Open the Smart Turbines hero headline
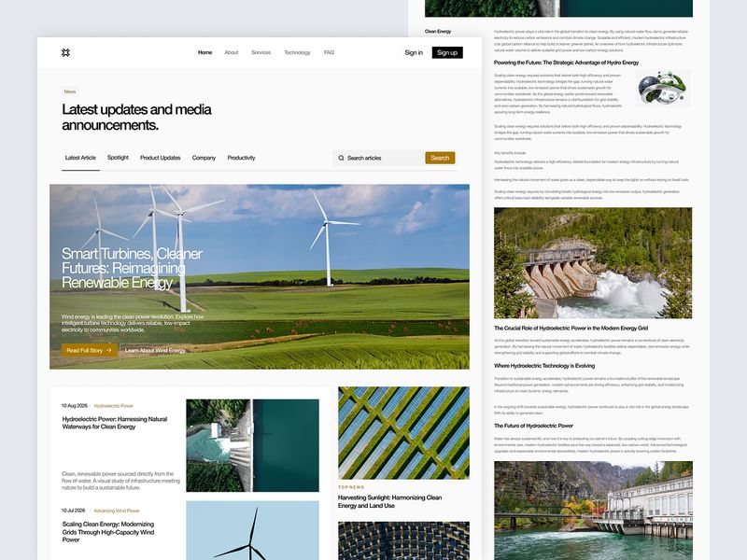 [132, 268]
